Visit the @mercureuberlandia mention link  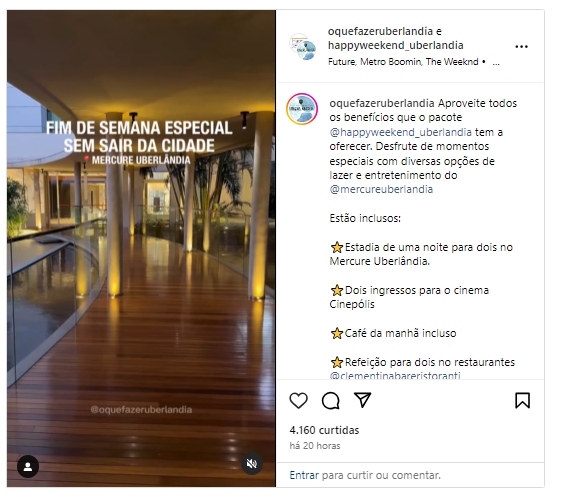click(381, 189)
